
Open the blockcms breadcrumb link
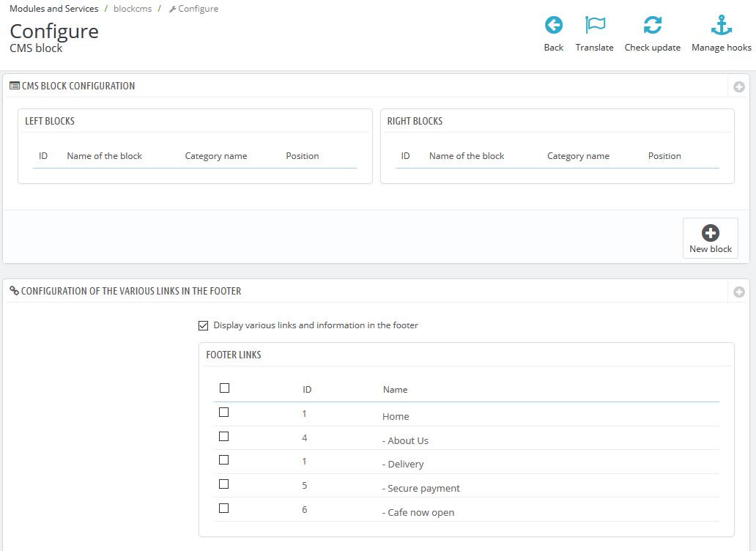133,9
